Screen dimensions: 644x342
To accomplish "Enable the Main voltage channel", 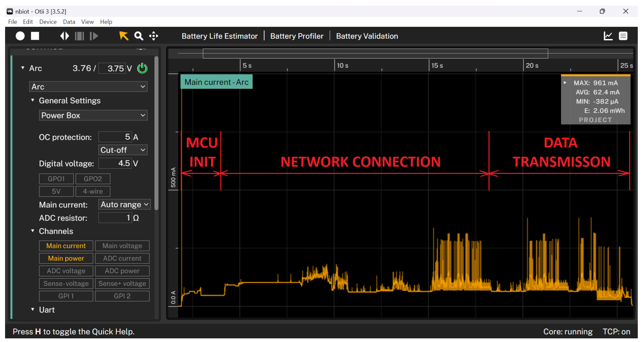I will point(122,246).
